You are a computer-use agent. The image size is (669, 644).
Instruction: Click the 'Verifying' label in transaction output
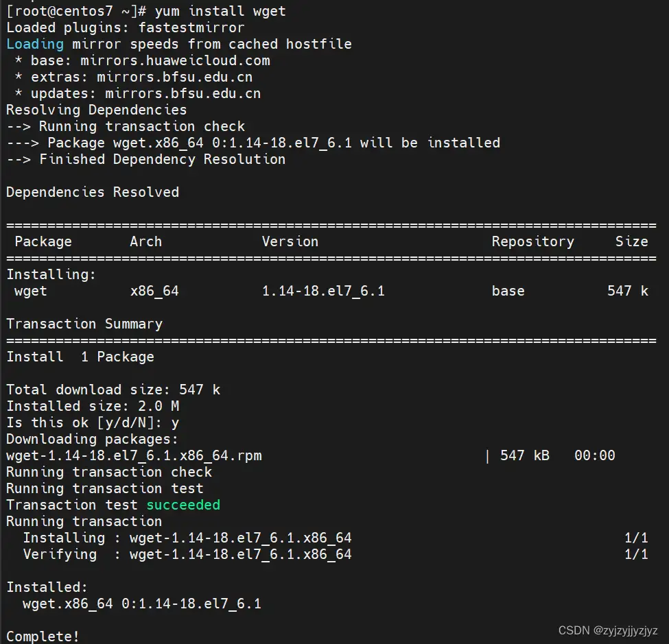(60, 554)
